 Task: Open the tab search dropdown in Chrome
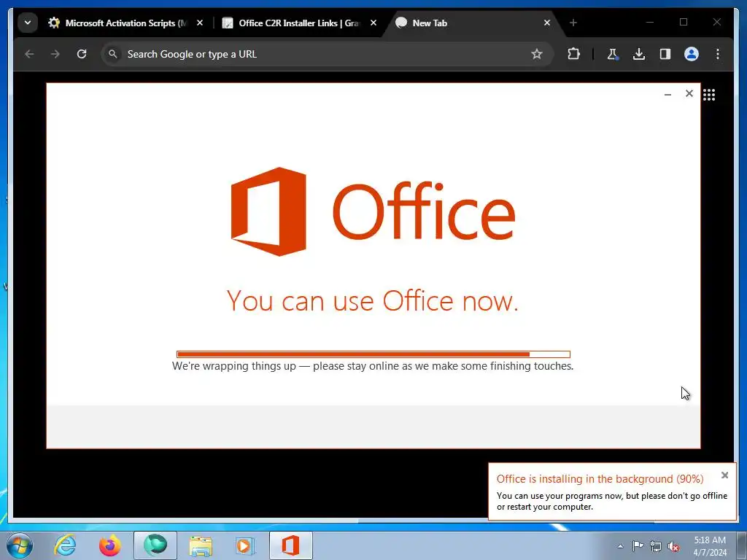28,23
